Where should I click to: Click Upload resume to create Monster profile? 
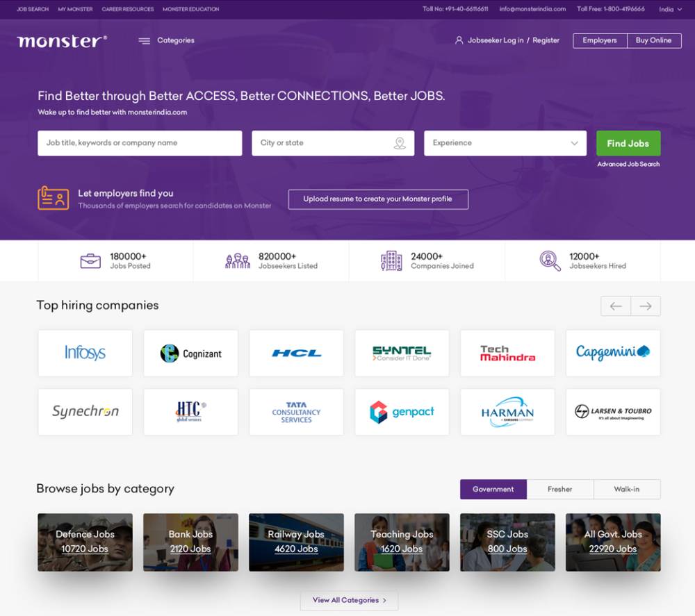pos(378,199)
